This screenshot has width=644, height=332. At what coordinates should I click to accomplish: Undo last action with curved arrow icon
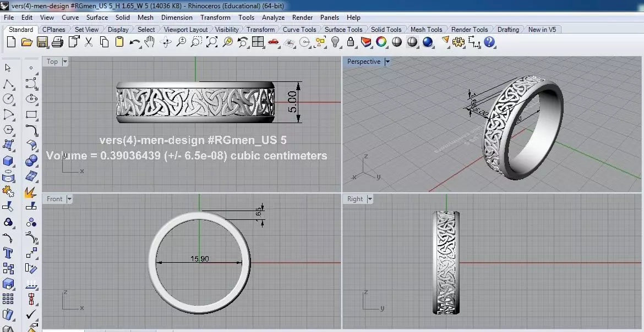click(134, 42)
